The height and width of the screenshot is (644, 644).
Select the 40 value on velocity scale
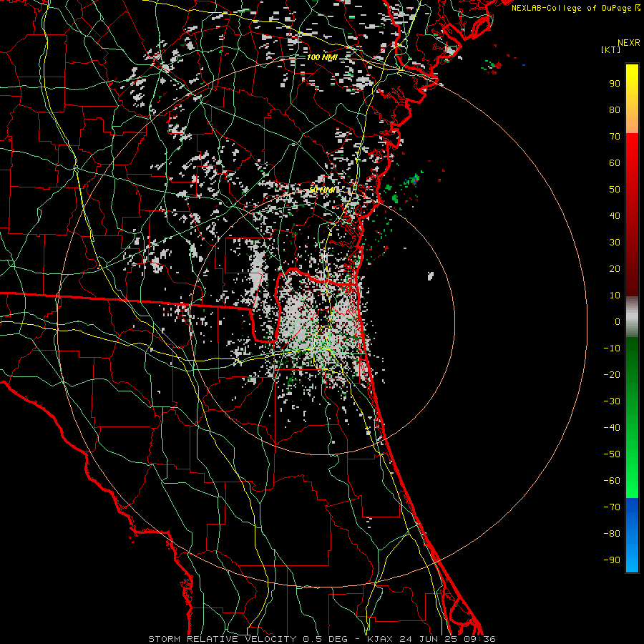[615, 215]
